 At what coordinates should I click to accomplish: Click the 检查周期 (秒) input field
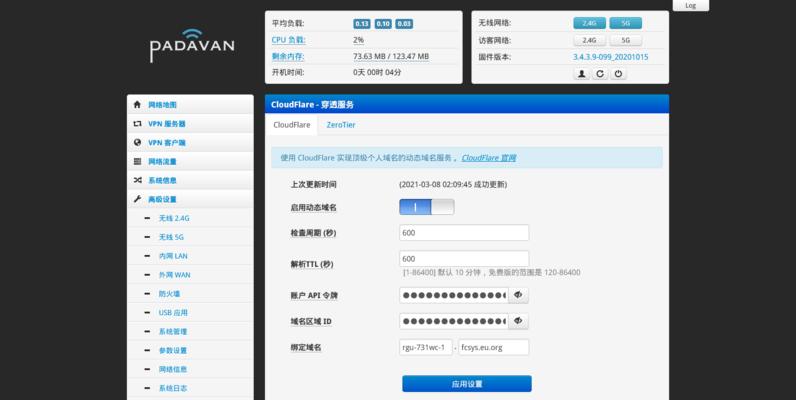(x=464, y=233)
